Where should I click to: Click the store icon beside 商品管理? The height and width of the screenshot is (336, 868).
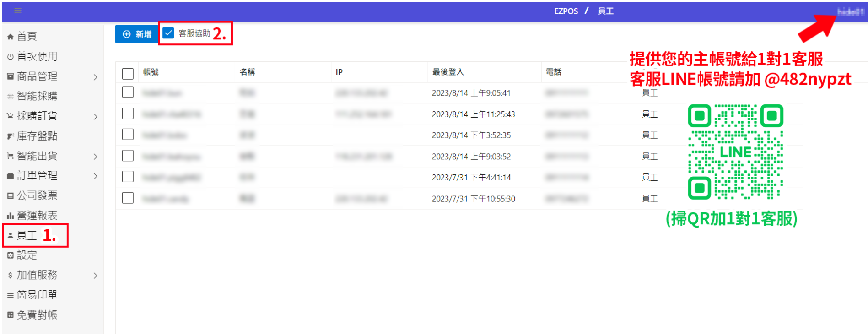(10, 76)
